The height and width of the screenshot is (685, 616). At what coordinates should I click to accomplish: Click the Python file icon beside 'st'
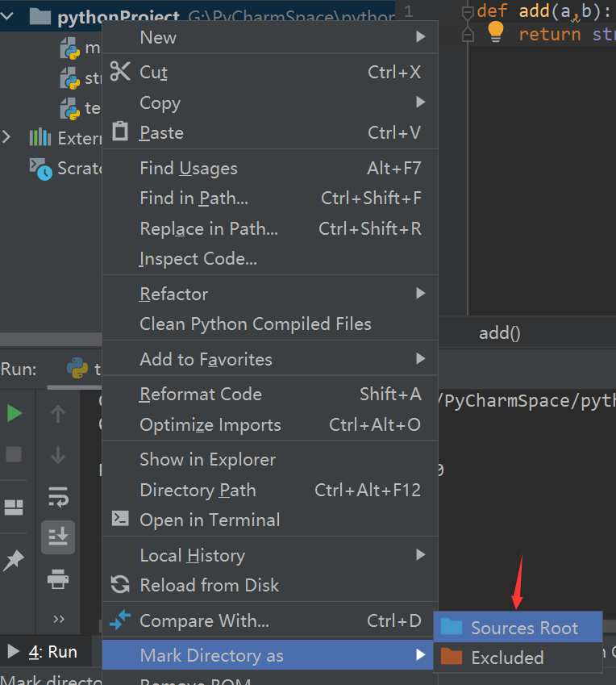point(70,78)
